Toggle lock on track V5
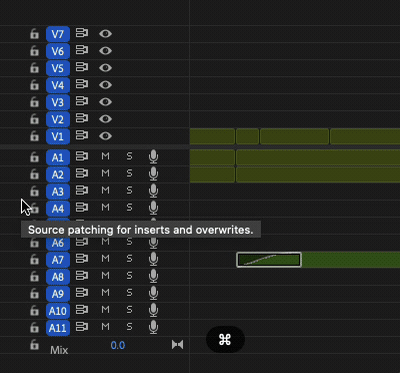The height and width of the screenshot is (373, 400). (x=34, y=68)
